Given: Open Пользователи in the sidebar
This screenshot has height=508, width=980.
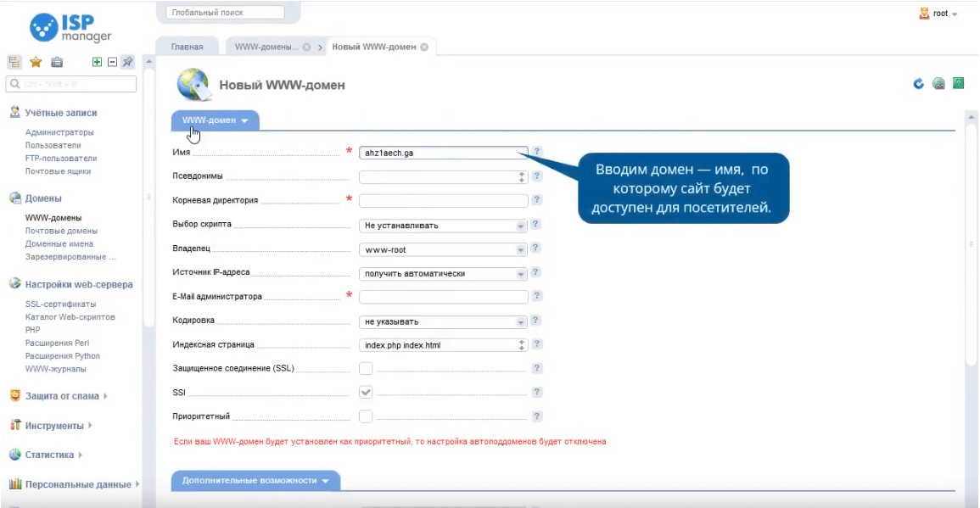Looking at the screenshot, I should pyautogui.click(x=53, y=145).
